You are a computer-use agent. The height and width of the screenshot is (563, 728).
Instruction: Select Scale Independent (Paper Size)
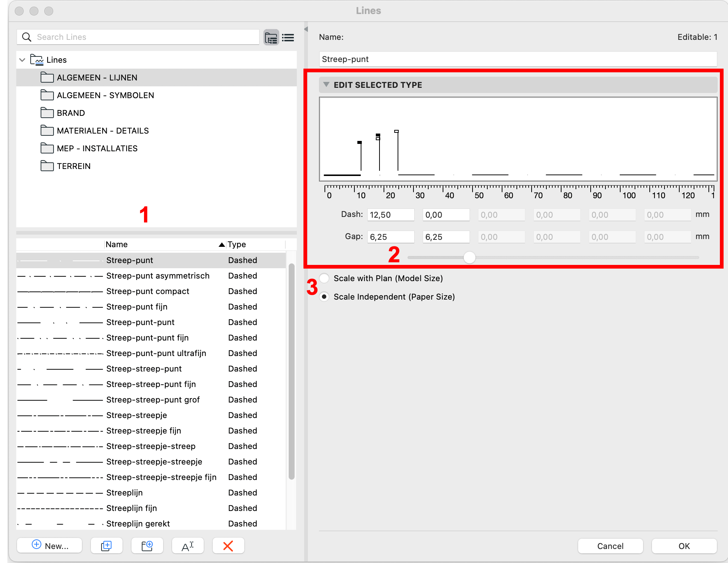coord(324,297)
